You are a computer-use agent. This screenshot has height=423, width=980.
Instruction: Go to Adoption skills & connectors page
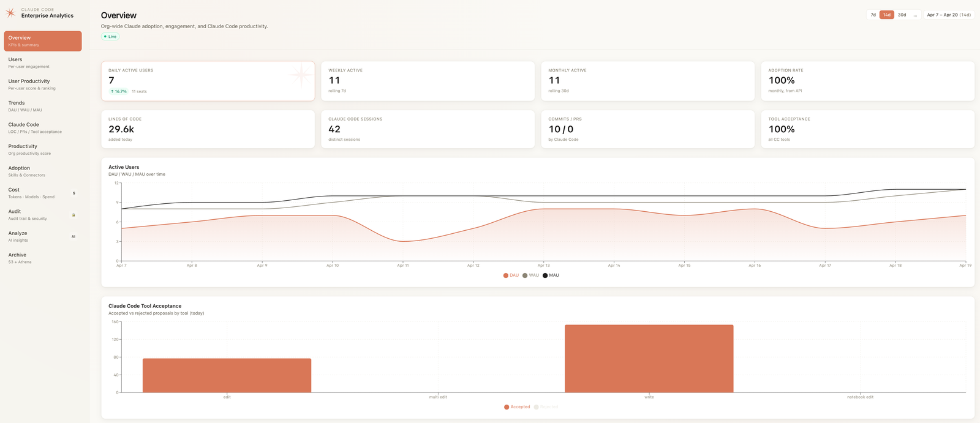coord(43,171)
